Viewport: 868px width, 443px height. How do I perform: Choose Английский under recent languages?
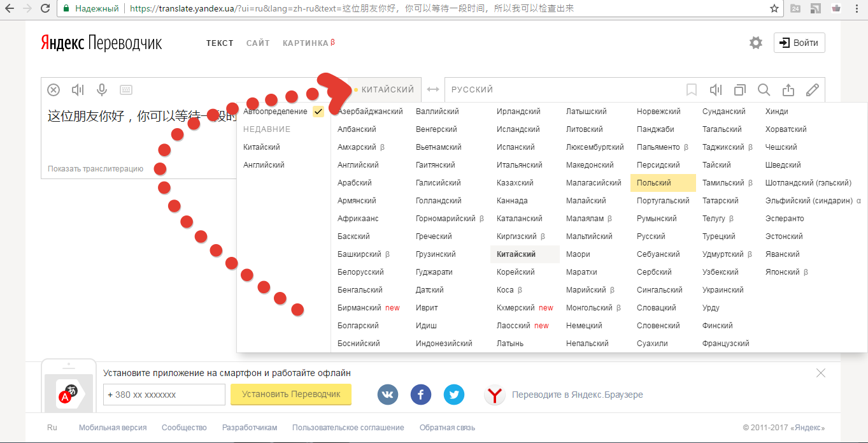tap(264, 165)
